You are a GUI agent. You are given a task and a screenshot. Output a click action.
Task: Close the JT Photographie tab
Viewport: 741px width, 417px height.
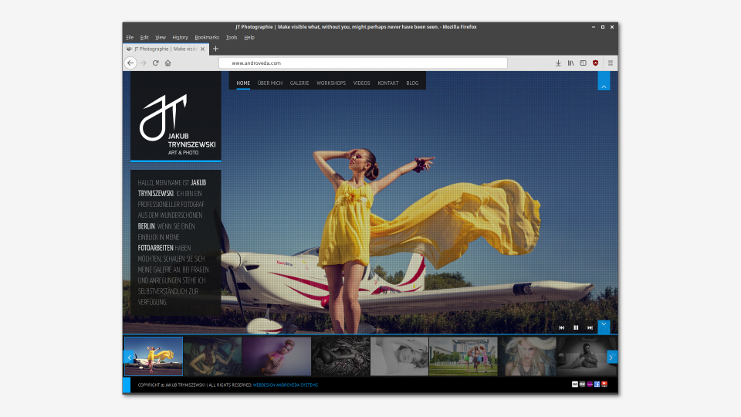coord(203,49)
